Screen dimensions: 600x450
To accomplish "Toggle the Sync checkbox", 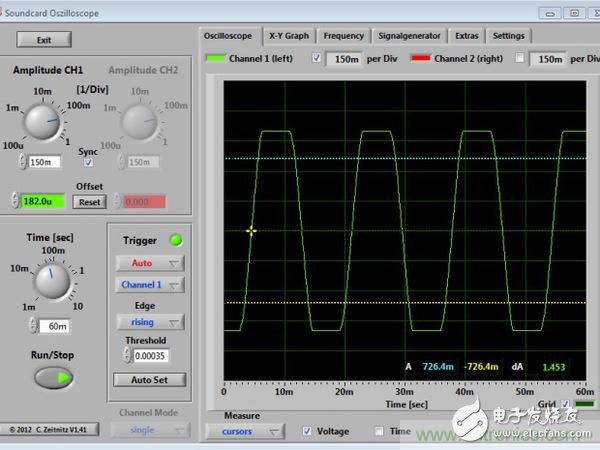I will (88, 162).
